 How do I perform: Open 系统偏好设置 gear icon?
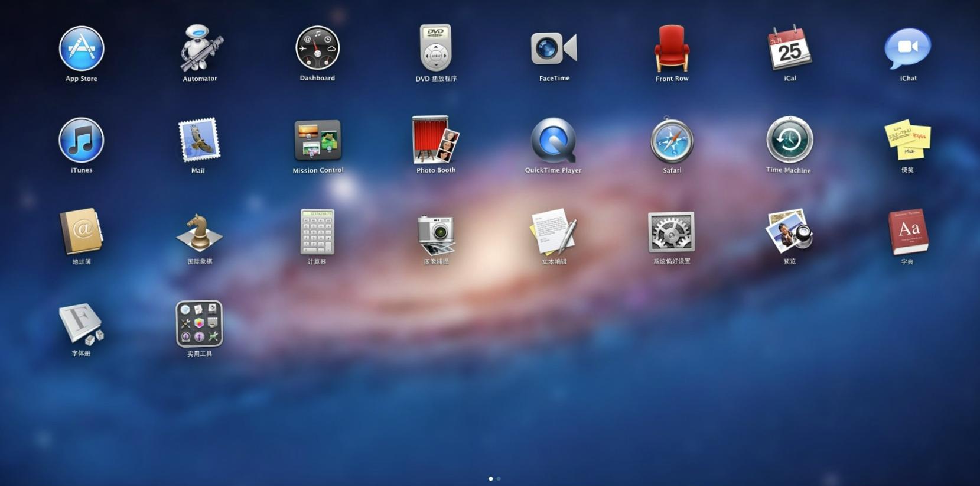[x=671, y=232]
